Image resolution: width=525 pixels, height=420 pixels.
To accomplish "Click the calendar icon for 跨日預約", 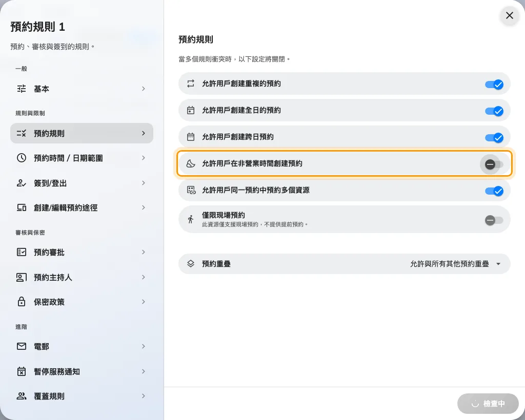I will [191, 137].
